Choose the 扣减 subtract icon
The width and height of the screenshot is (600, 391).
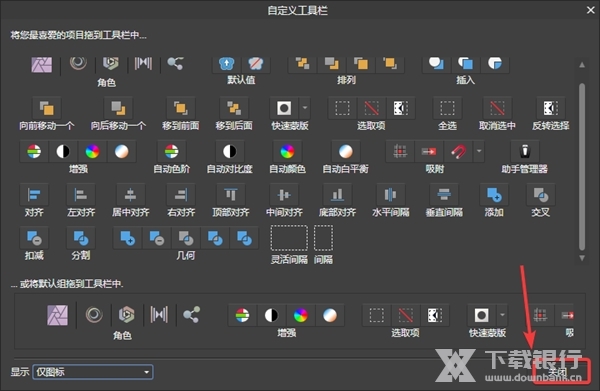pos(34,238)
